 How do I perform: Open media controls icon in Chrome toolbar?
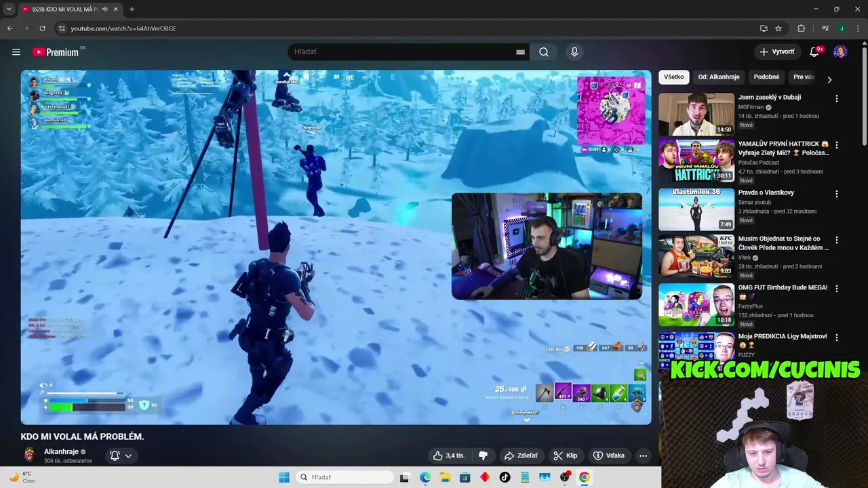click(825, 28)
